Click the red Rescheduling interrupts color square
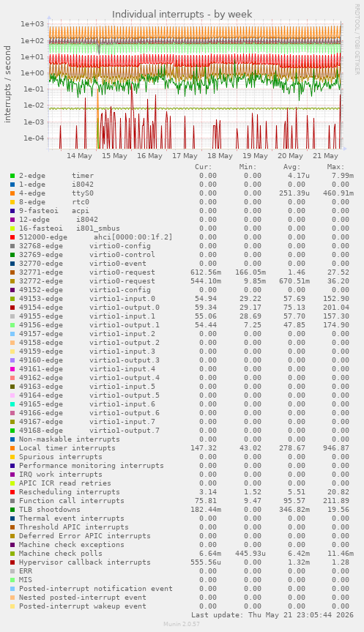The image size is (364, 632). [12, 491]
